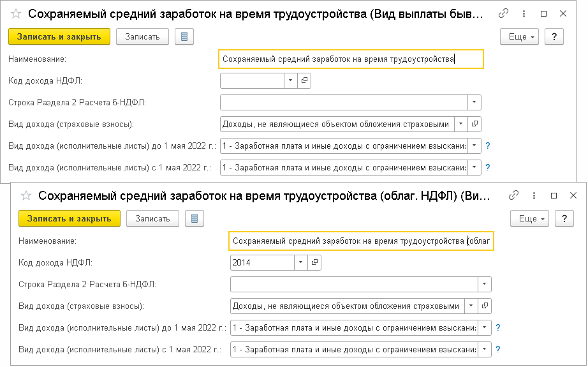Viewport: 588px width, 367px height.
Task: Click the list icon beside the lower Записать button
Action: pyautogui.click(x=194, y=218)
